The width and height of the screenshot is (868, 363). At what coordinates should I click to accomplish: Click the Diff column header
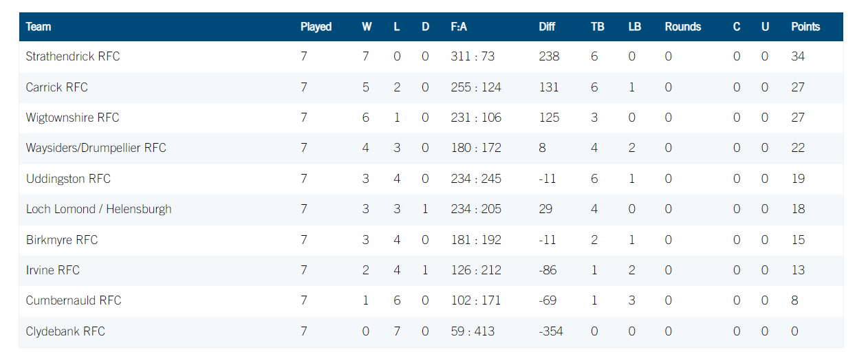(547, 27)
